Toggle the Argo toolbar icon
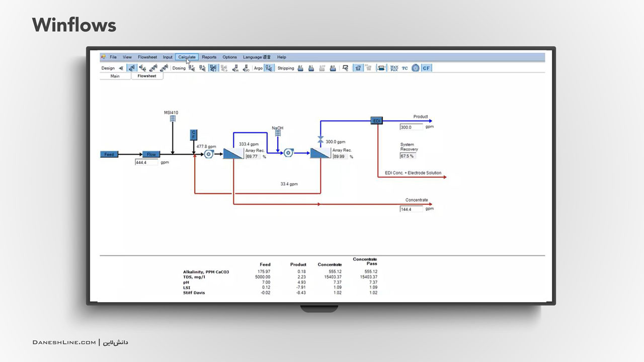This screenshot has width=644, height=362. pos(269,68)
